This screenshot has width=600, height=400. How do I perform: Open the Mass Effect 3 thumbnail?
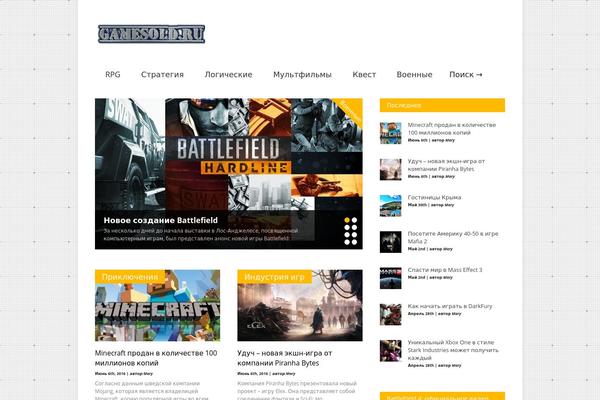391,278
